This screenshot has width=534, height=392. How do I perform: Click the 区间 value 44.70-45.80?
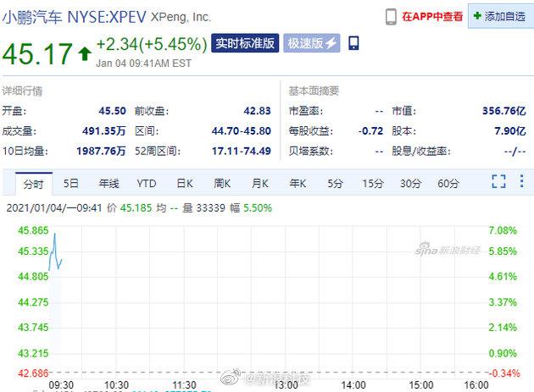point(241,131)
